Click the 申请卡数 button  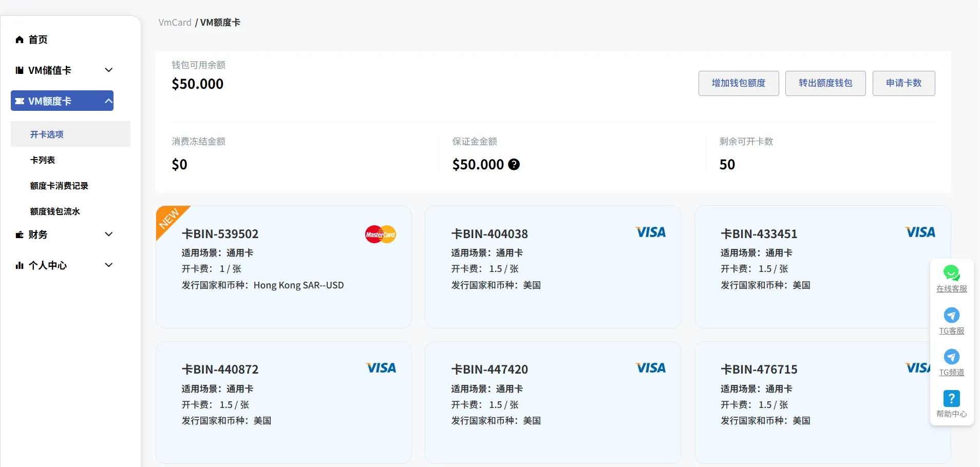903,83
